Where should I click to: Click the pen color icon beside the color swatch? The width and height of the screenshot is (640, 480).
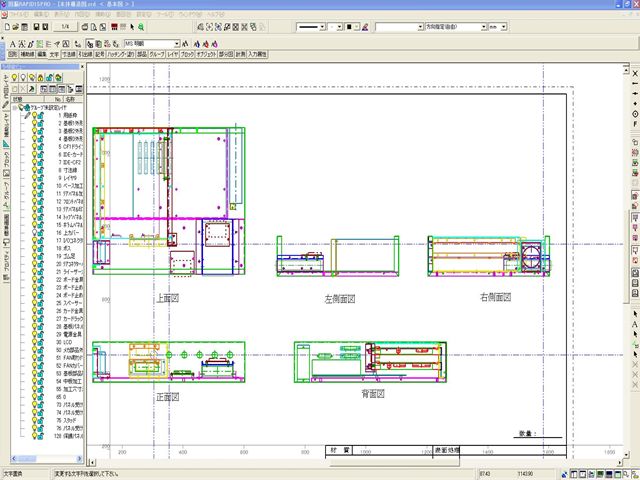[365, 27]
